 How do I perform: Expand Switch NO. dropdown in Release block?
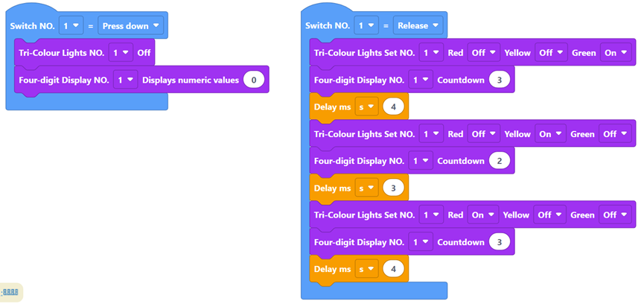pos(366,26)
